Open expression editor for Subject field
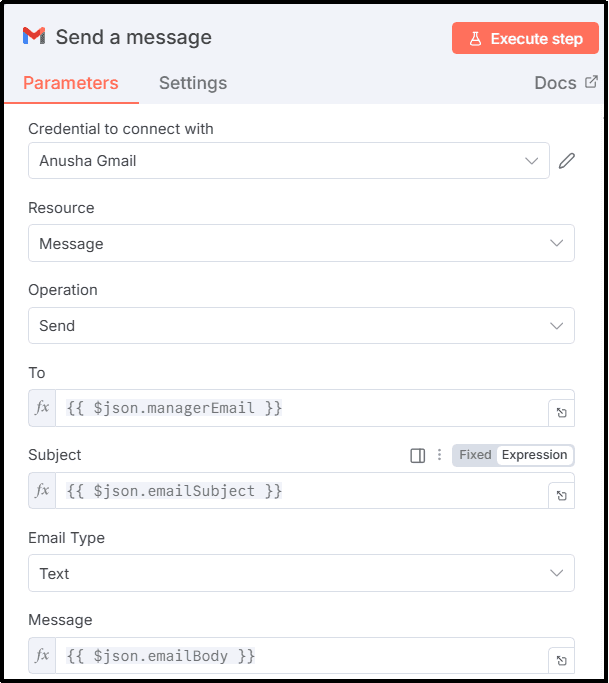This screenshot has width=609, height=683. (562, 495)
